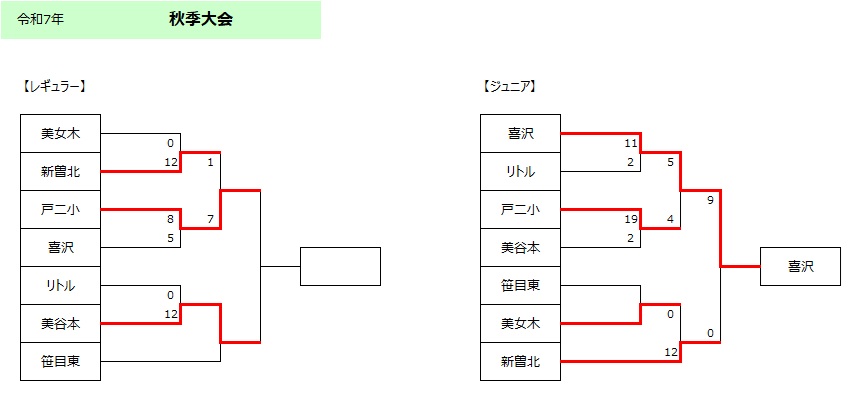The height and width of the screenshot is (400, 861).
Task: Click the score 19 in ジュニア bracket
Action: (x=630, y=219)
